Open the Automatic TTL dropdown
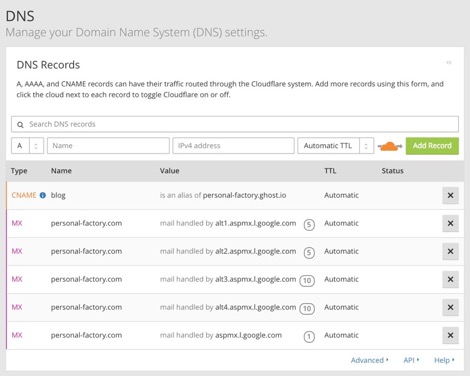This screenshot has width=470, height=376. tap(336, 146)
